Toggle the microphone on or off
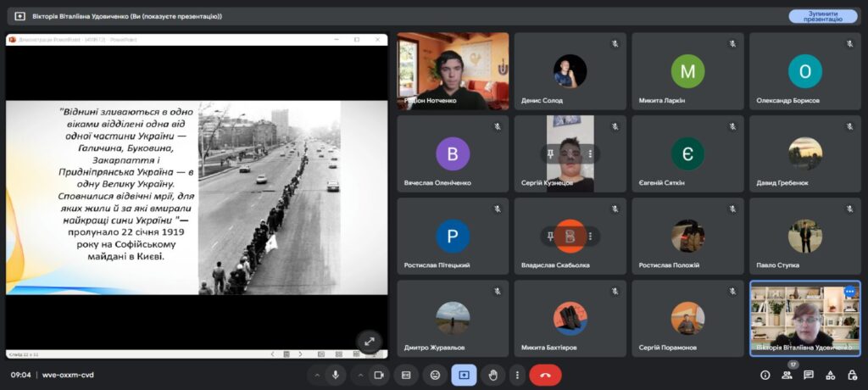 coord(337,374)
